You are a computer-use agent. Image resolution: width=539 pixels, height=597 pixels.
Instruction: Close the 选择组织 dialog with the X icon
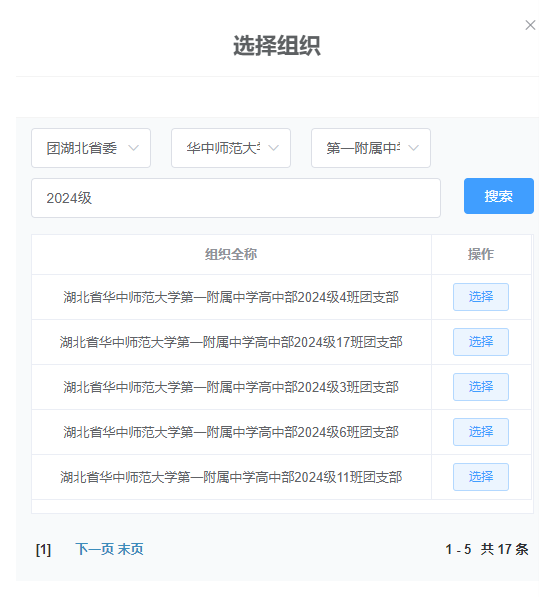[x=530, y=25]
